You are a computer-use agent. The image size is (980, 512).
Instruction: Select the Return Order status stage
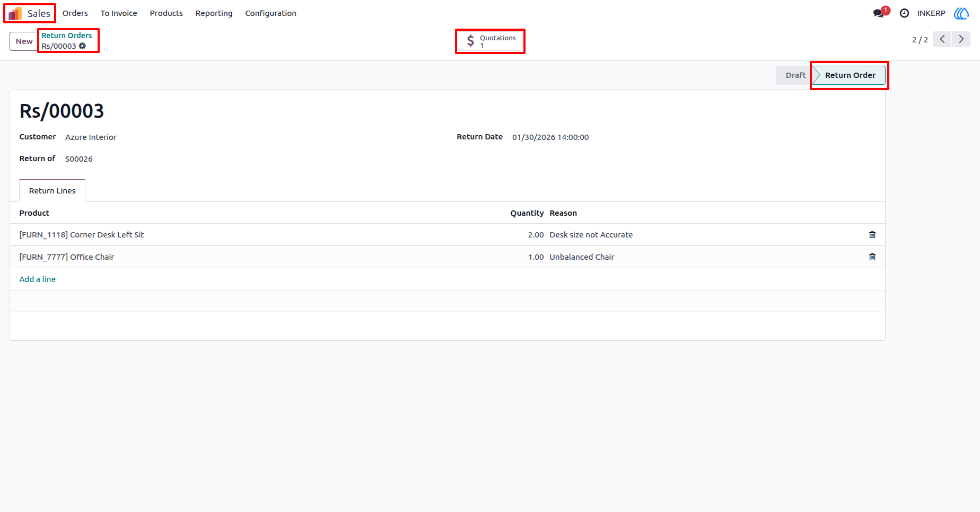click(850, 75)
